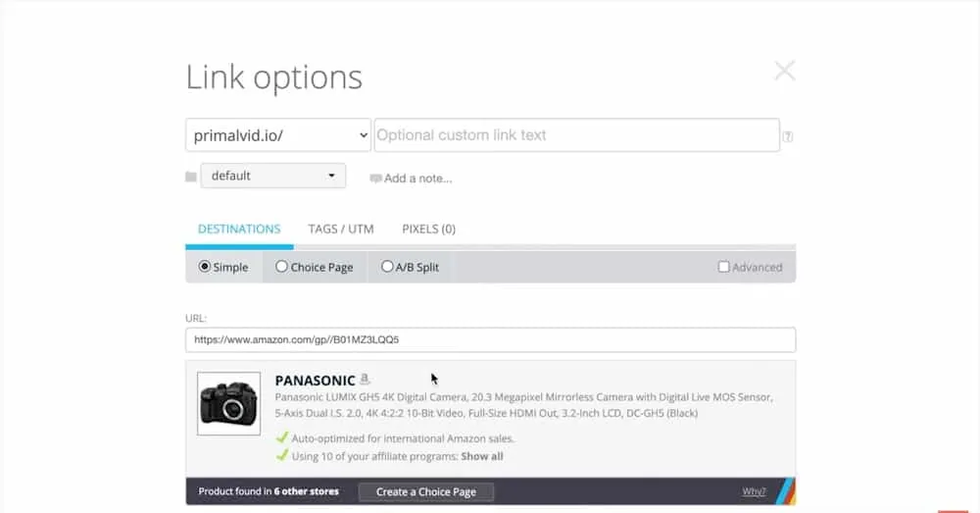Enable the Advanced checkbox
This screenshot has width=980, height=513.
[x=724, y=267]
